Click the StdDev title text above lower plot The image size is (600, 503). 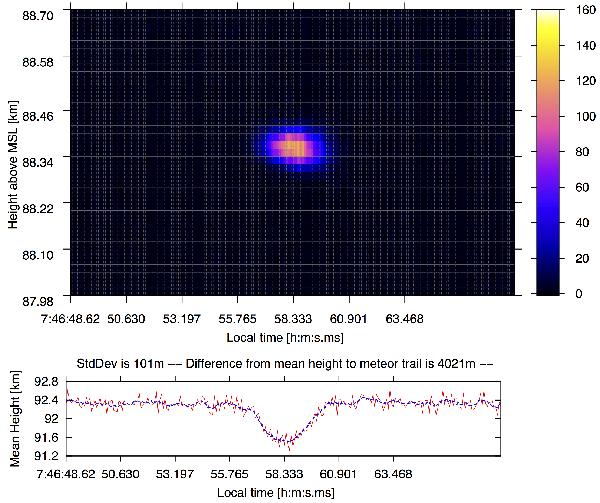pos(289,362)
